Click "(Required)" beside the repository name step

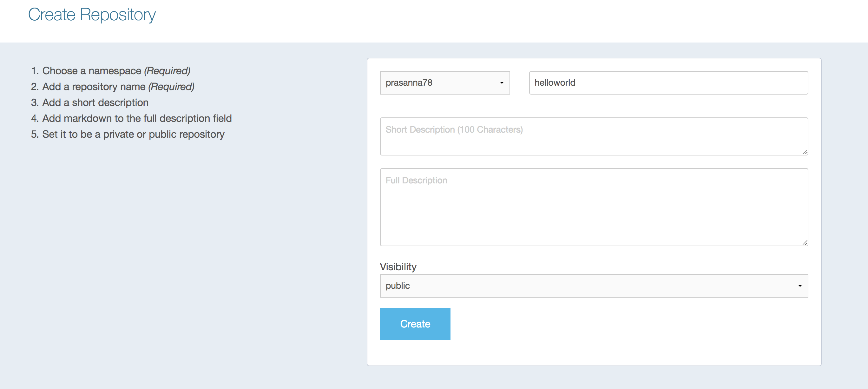(x=171, y=87)
